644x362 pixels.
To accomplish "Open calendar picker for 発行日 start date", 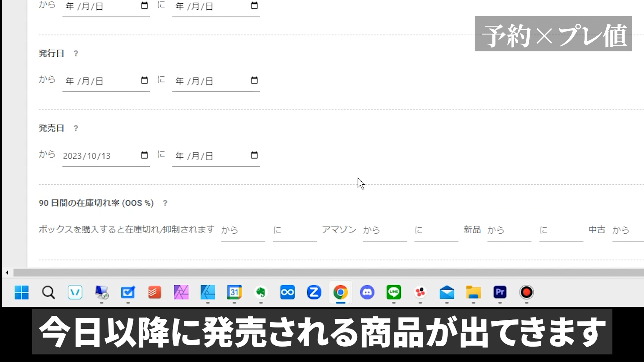I will pyautogui.click(x=144, y=81).
